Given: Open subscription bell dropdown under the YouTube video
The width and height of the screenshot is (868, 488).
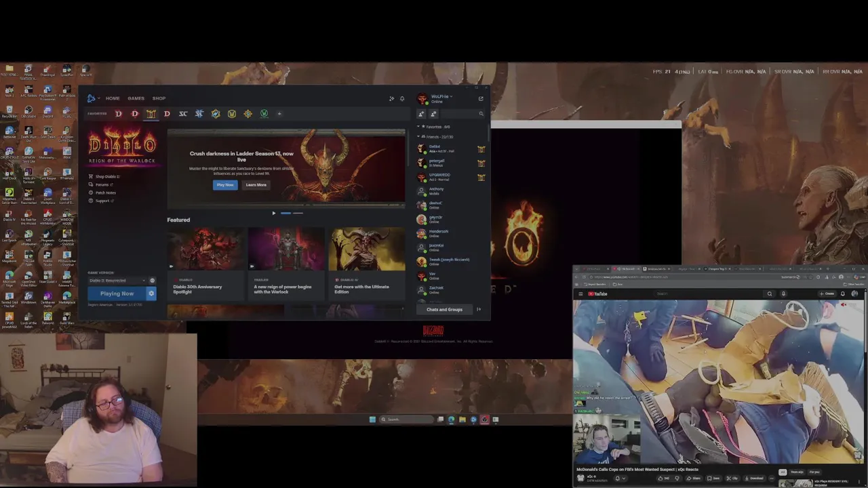Looking at the screenshot, I should [620, 479].
